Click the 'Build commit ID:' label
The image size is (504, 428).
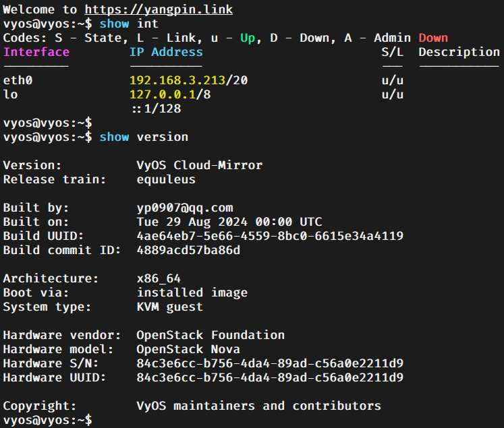pos(62,250)
